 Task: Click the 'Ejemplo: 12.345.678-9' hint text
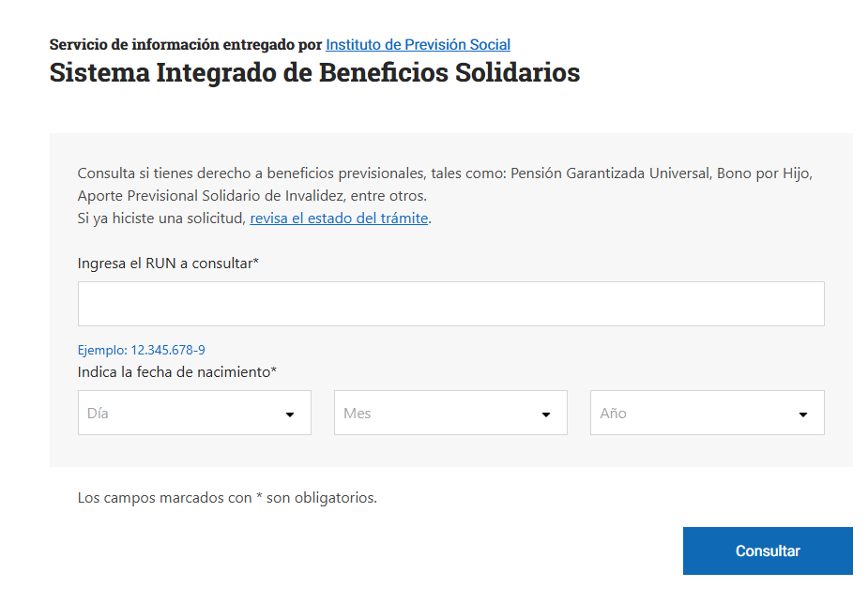[141, 350]
